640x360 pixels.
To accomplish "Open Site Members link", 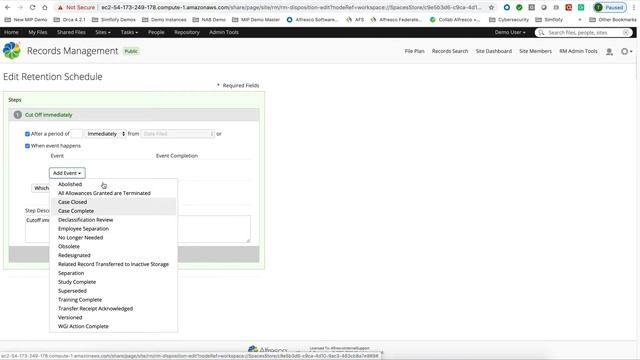I will coord(535,51).
